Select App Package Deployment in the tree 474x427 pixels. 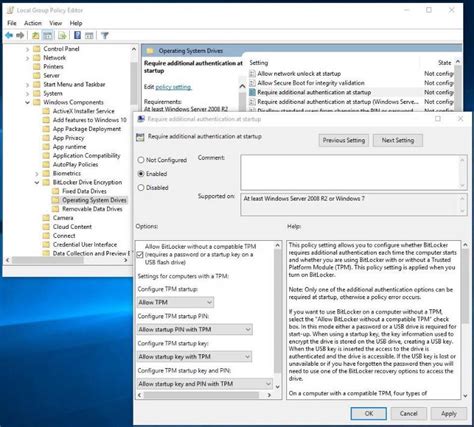[87, 129]
